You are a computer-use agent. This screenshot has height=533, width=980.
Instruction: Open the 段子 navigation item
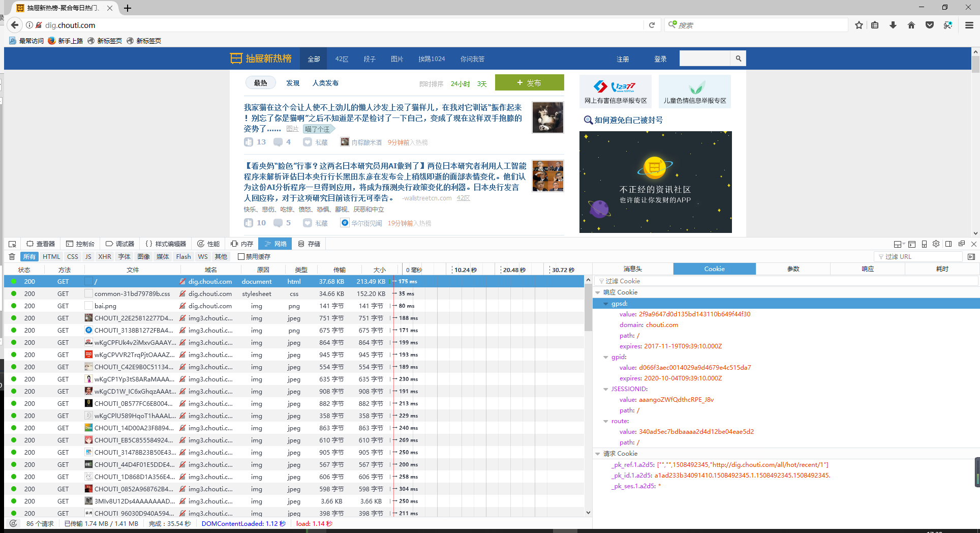point(370,59)
